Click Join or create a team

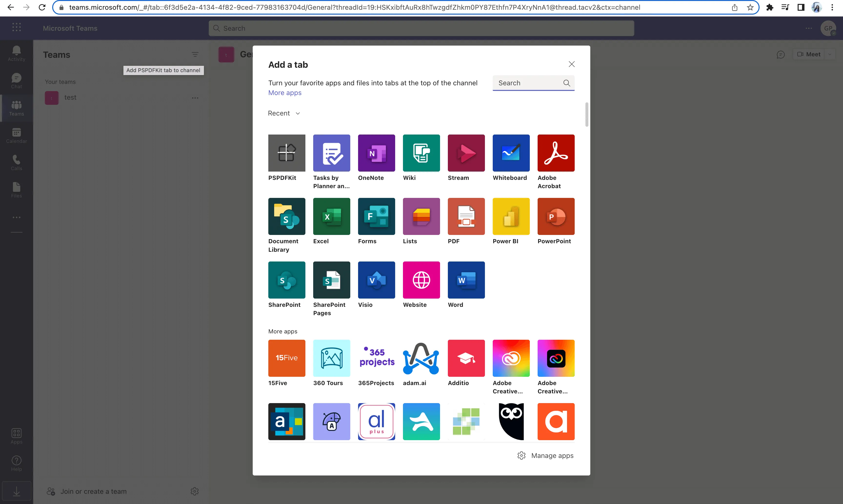click(87, 491)
